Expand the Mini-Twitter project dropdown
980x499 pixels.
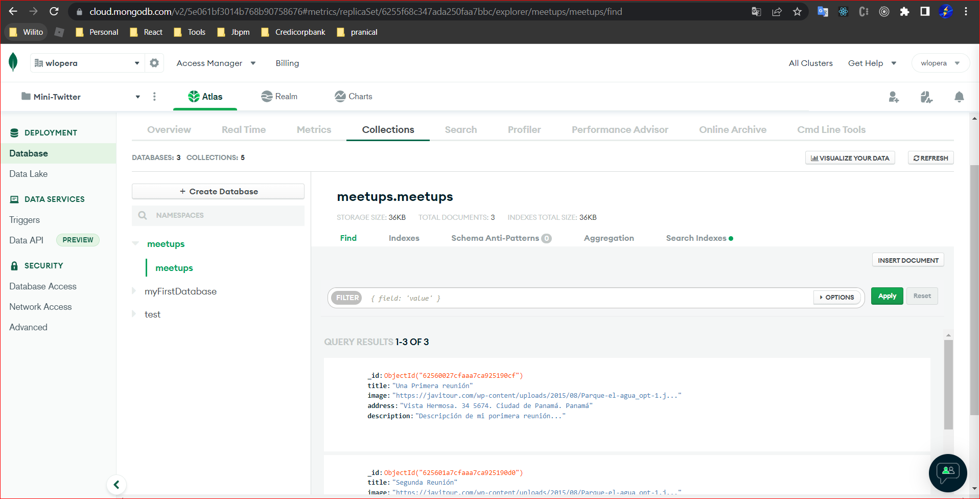pos(137,96)
